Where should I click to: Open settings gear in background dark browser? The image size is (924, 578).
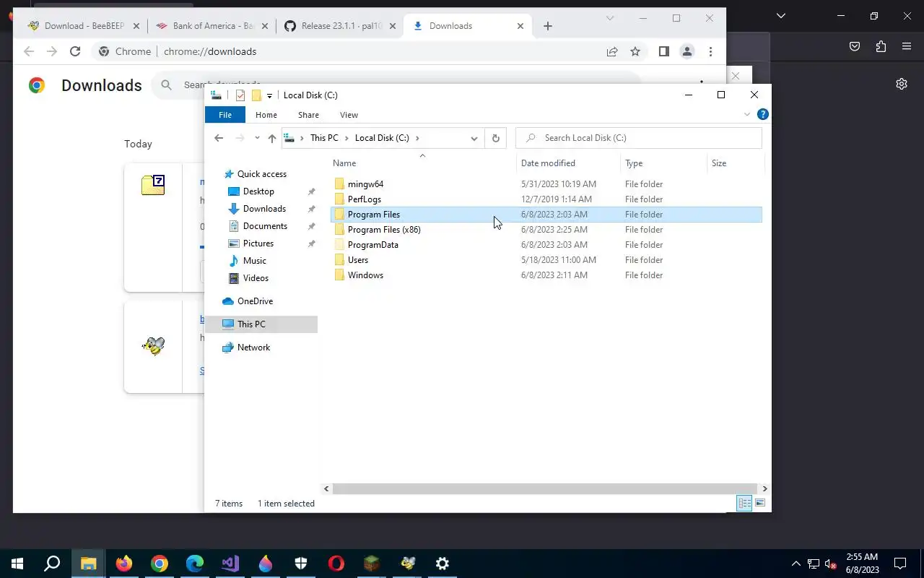point(902,84)
